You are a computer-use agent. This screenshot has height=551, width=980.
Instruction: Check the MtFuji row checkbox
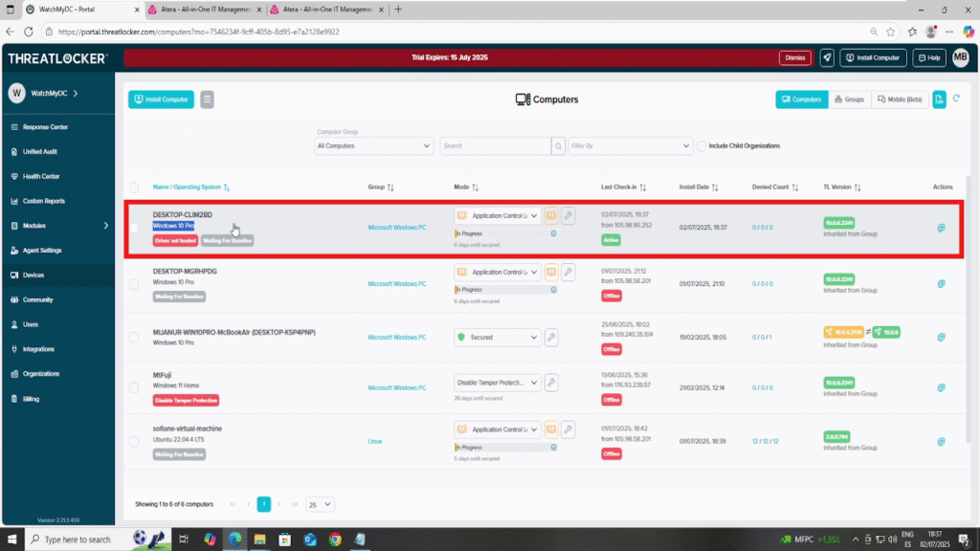134,388
